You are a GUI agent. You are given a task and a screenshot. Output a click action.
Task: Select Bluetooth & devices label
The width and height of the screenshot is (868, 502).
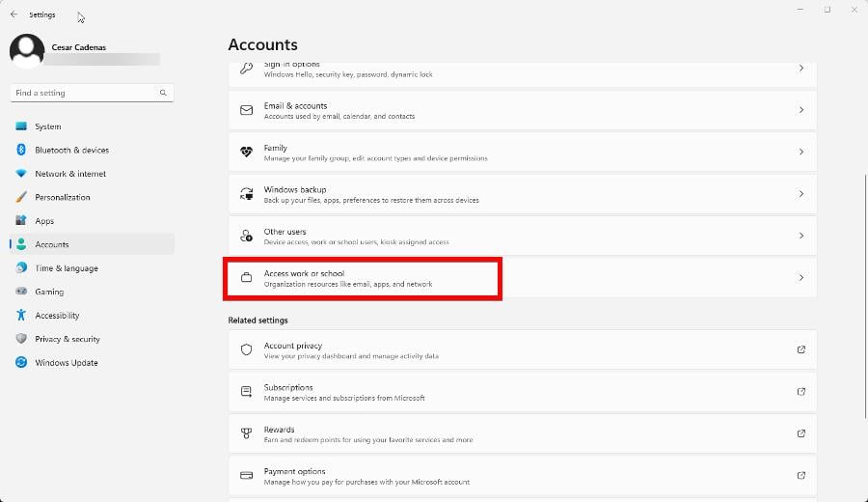72,151
